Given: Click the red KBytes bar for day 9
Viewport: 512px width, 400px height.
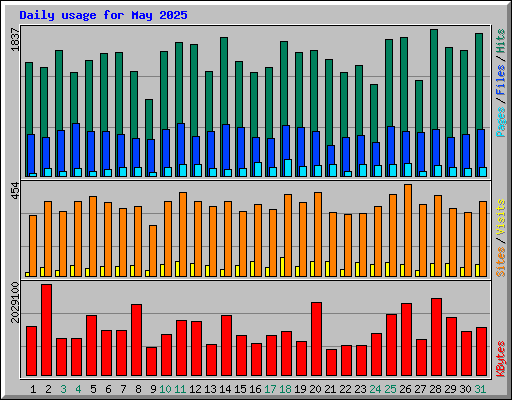Looking at the screenshot, I should point(152,362).
